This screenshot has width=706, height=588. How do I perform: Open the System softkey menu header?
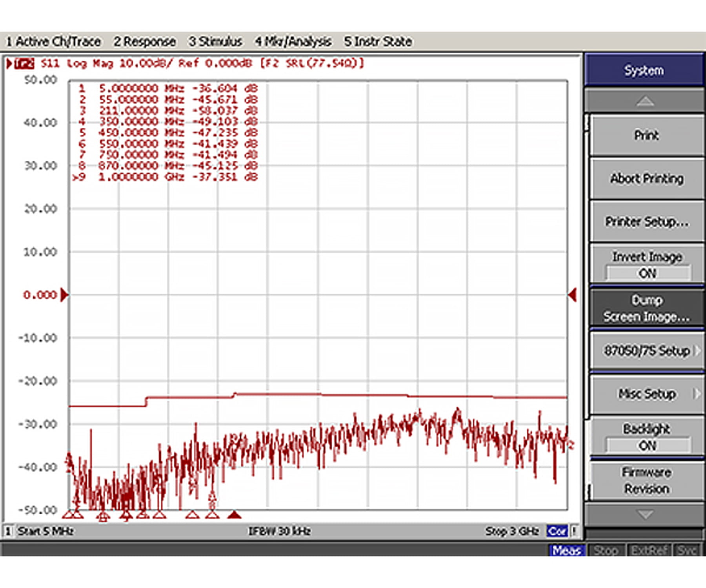pos(644,71)
